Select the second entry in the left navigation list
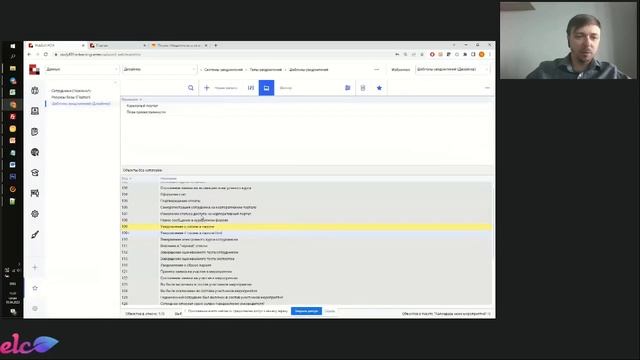Screen dimensions: 640x360 pos(71,97)
